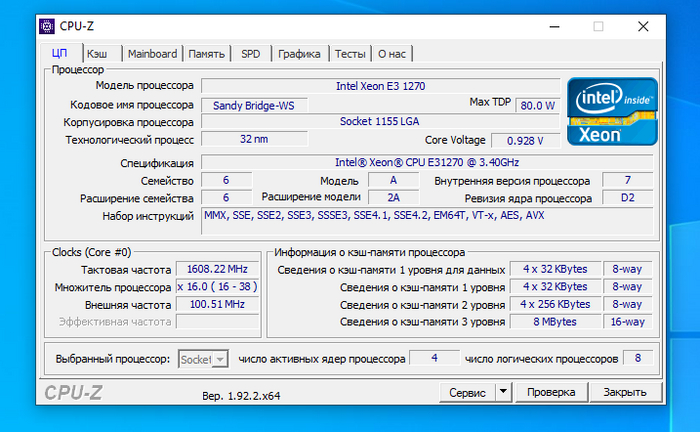Viewport: 700px width, 432px height.
Task: Go to the Mainboard tab
Action: pyautogui.click(x=151, y=53)
